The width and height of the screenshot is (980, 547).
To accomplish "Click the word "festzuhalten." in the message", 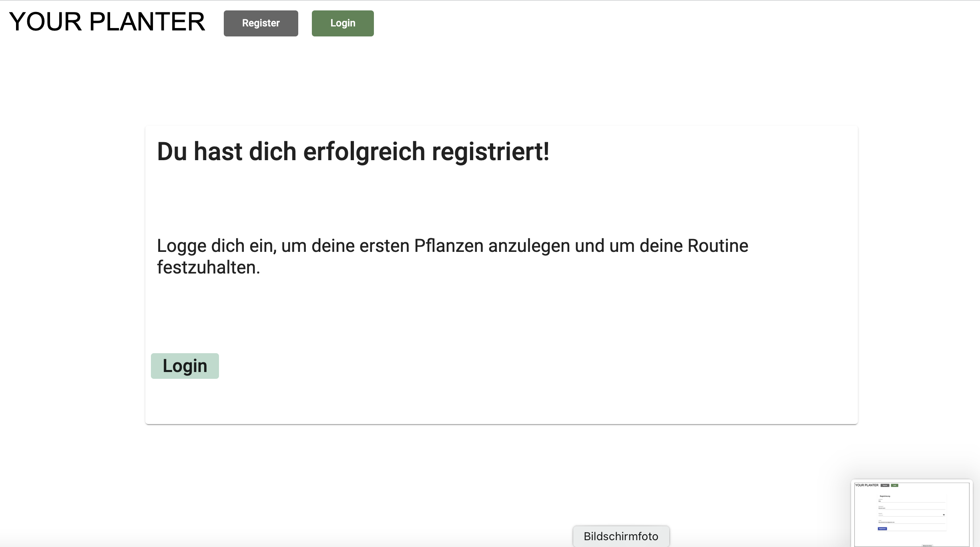I will click(x=208, y=267).
